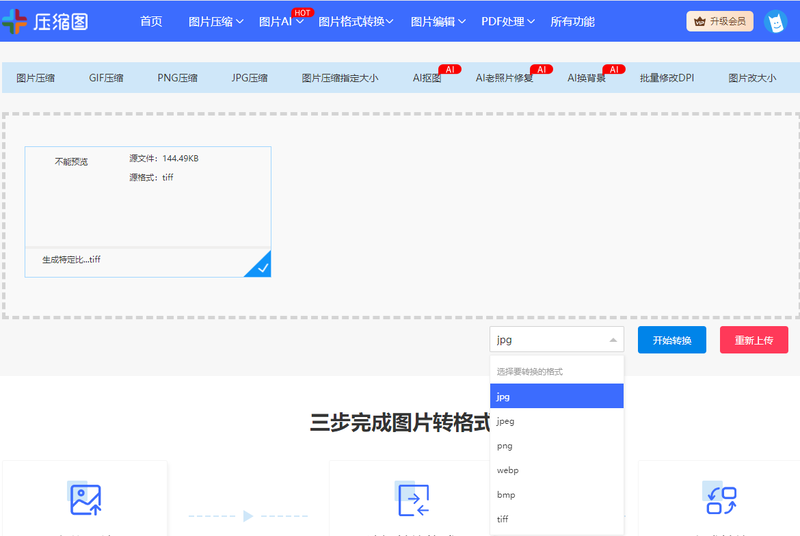The height and width of the screenshot is (536, 800).
Task: Click the format swap step icon
Action: click(x=721, y=499)
